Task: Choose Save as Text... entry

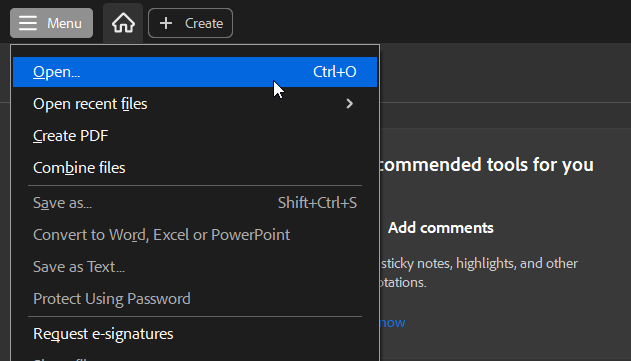Action: [x=195, y=267]
